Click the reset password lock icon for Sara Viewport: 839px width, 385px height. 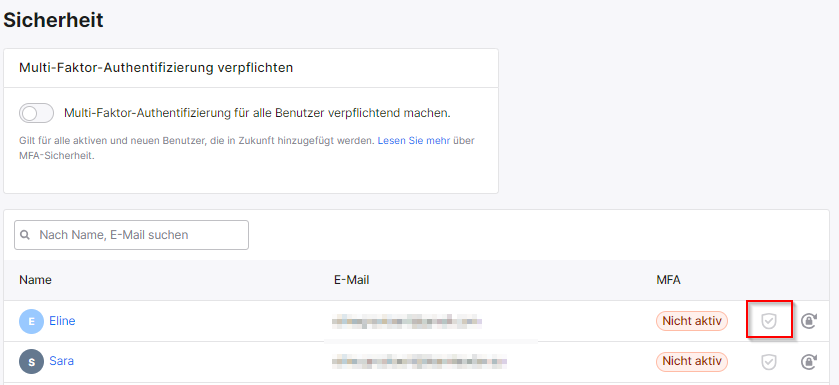point(809,362)
